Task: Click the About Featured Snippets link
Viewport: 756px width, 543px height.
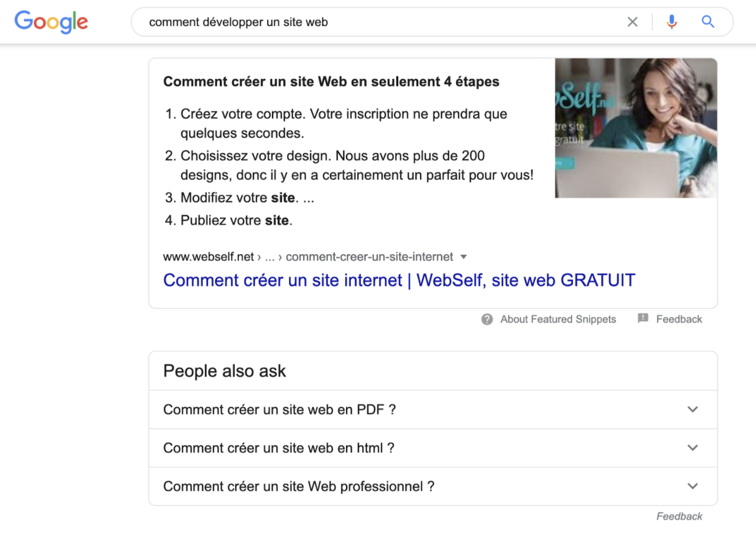Action: tap(558, 319)
